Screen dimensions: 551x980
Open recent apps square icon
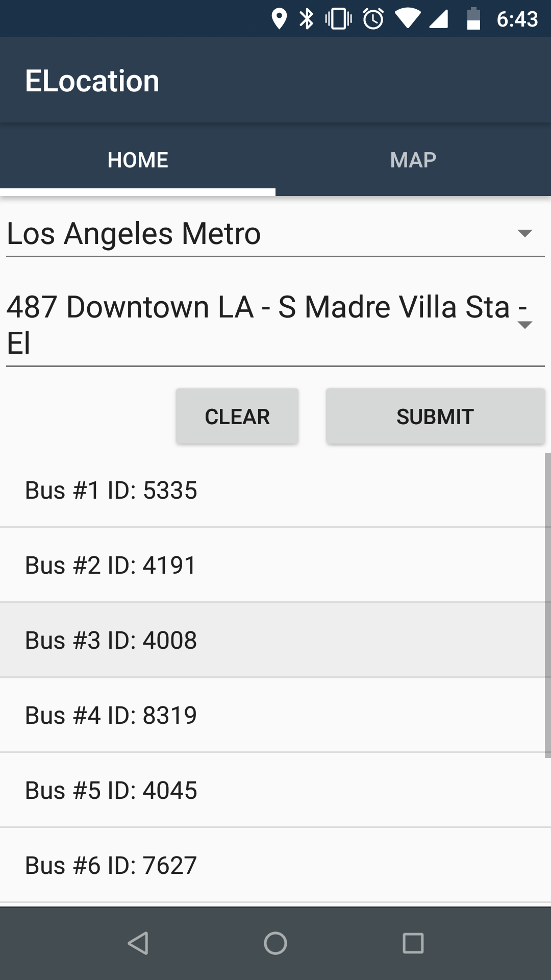(x=413, y=943)
